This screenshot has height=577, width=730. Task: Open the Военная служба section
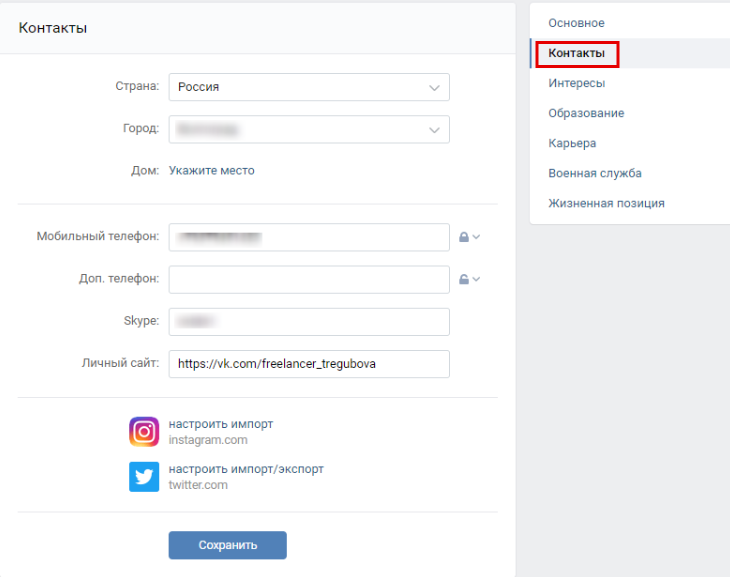[x=594, y=173]
